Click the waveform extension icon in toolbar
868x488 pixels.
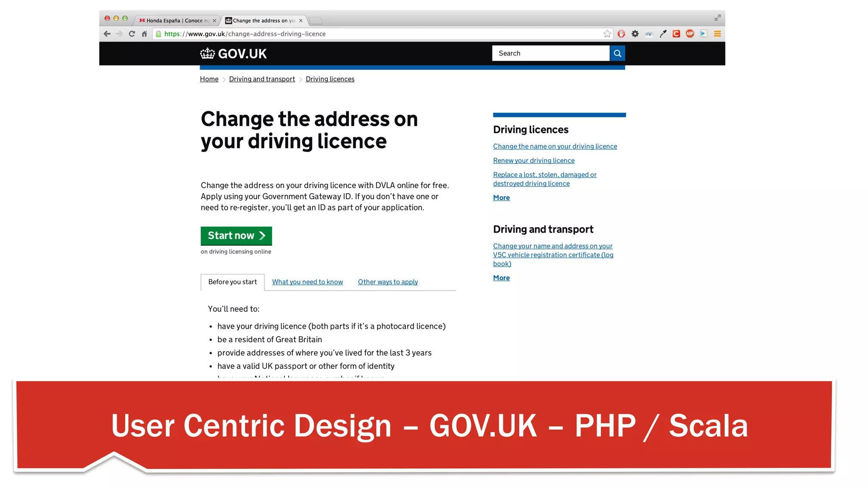(649, 34)
